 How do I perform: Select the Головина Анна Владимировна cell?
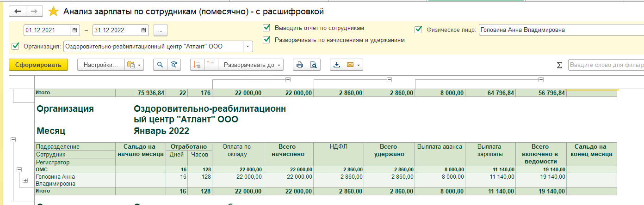(75, 180)
